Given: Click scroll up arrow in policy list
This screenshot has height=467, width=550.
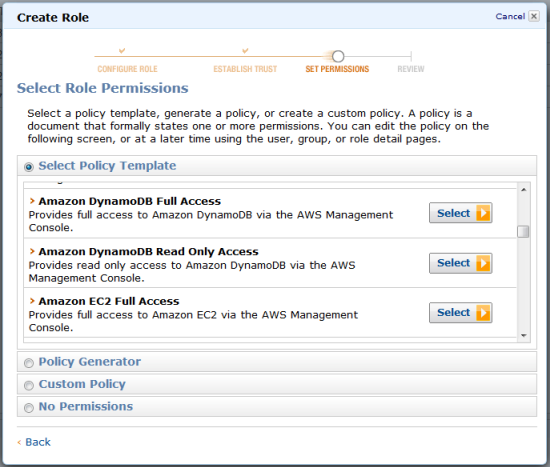Looking at the screenshot, I should coord(524,190).
